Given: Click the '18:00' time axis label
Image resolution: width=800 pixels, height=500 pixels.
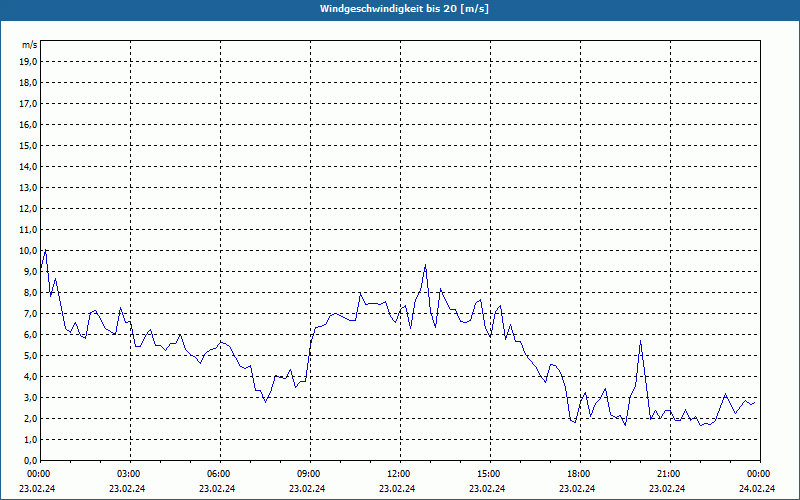Looking at the screenshot, I should point(580,474).
